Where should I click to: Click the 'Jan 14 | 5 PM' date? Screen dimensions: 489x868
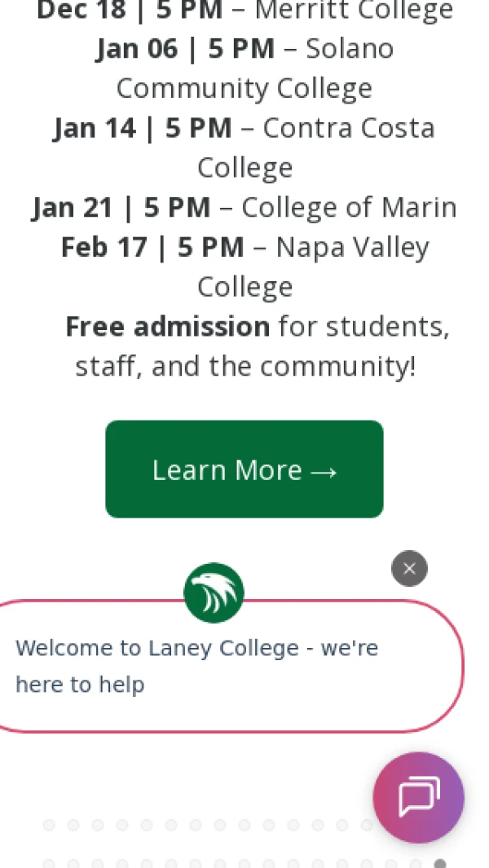pyautogui.click(x=143, y=128)
